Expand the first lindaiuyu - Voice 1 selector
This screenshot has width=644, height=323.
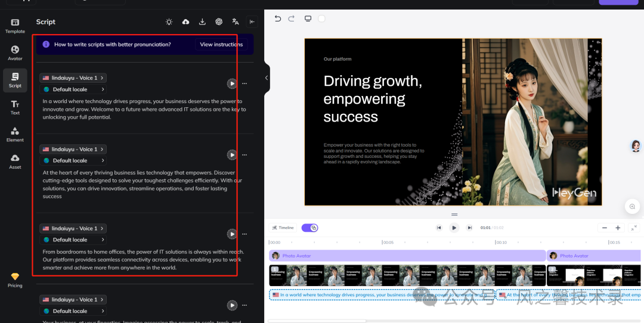(73, 77)
